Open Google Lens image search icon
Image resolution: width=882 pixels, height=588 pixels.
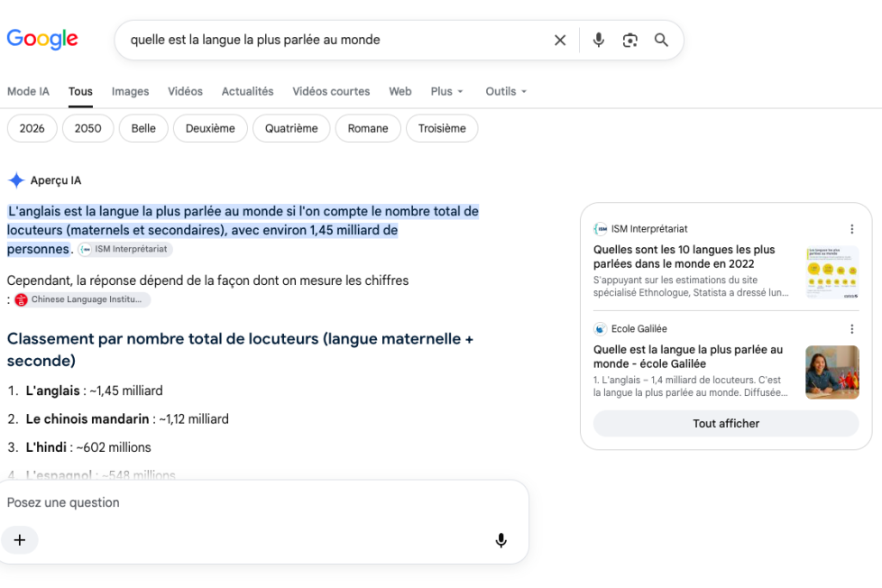[630, 40]
